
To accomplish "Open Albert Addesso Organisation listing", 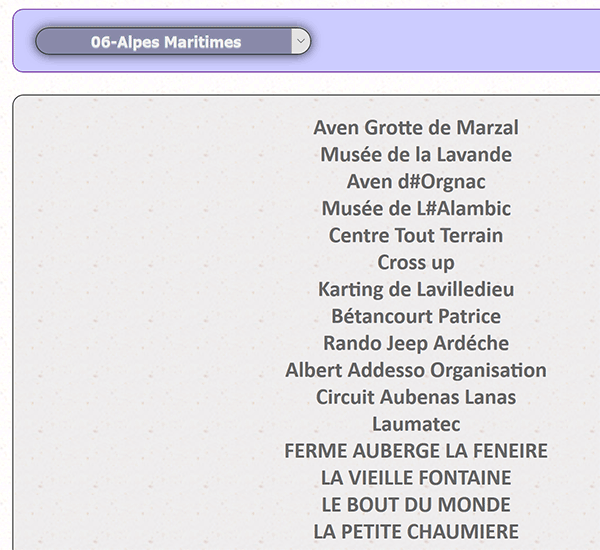I will pyautogui.click(x=416, y=370).
